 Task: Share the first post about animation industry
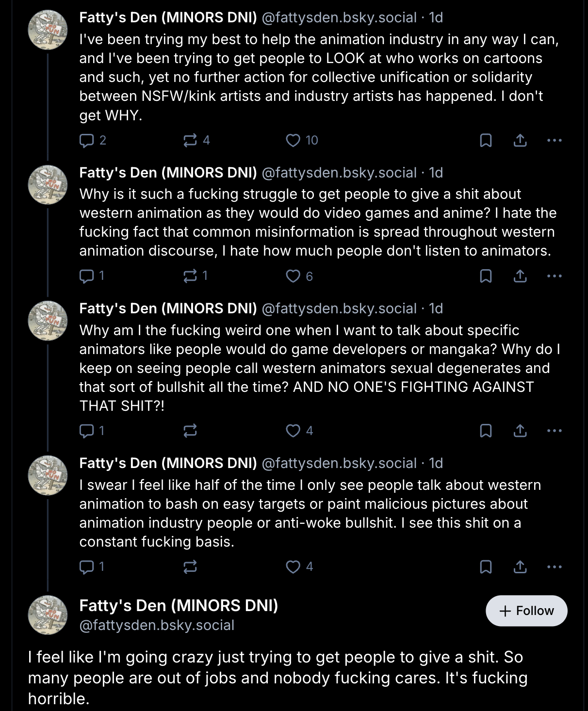(x=520, y=141)
